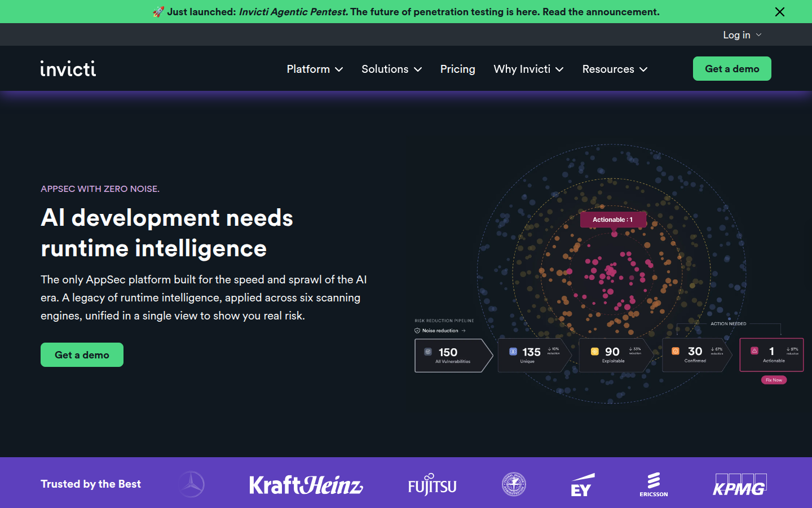Viewport: 812px width, 508px height.
Task: Click the round seal logo beside Fujitsu
Action: tap(514, 484)
